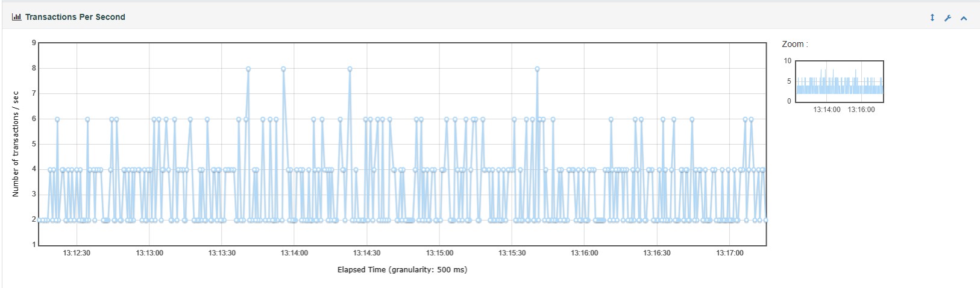Click the 13:15:00 x-axis tick label
This screenshot has height=288, width=980.
pyautogui.click(x=439, y=253)
